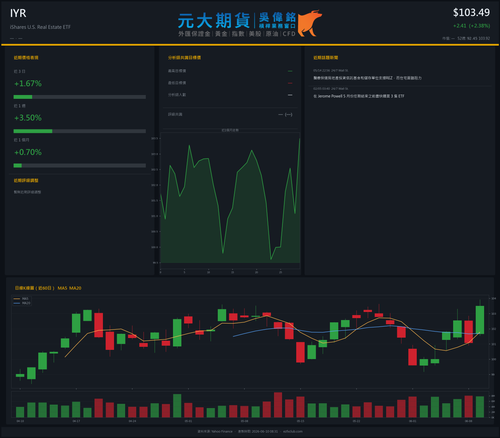Image resolution: width=500 pixels, height=438 pixels.
Task: Click the +1.67% three-day performance value
Action: tap(28, 83)
